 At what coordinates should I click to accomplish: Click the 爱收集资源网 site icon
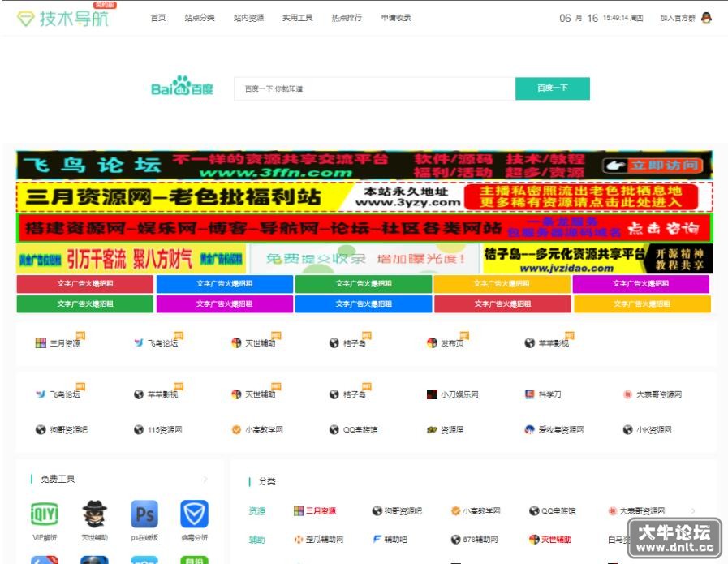[x=529, y=430]
